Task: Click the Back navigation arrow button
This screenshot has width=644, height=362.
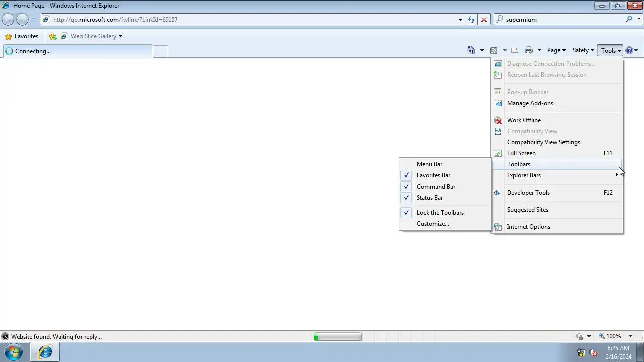Action: click(x=8, y=19)
